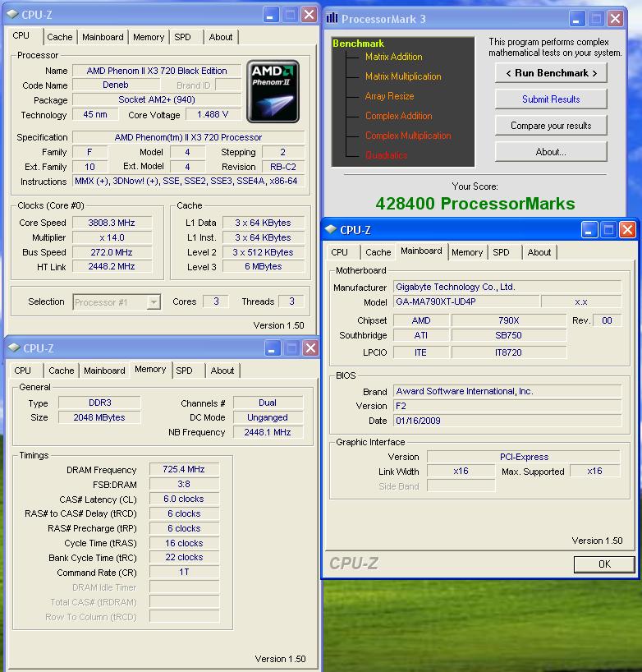Select CPU tab in the Mainboard window

pos(340,252)
